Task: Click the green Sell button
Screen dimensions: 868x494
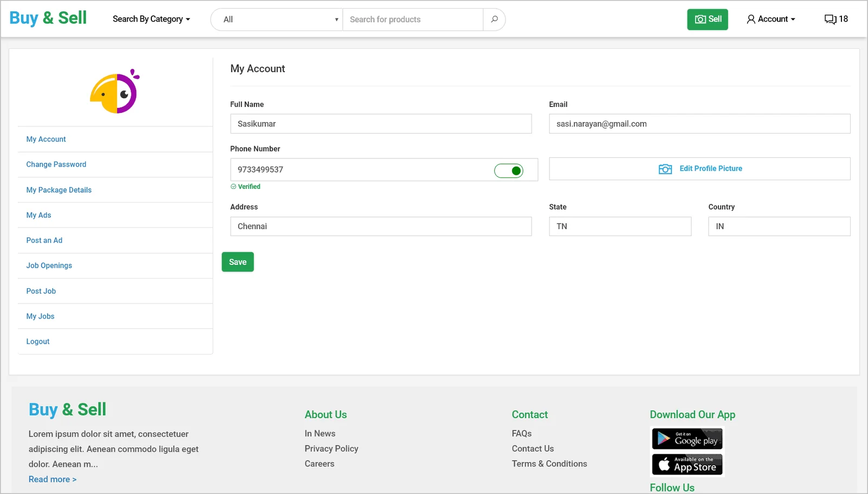Action: pyautogui.click(x=707, y=20)
